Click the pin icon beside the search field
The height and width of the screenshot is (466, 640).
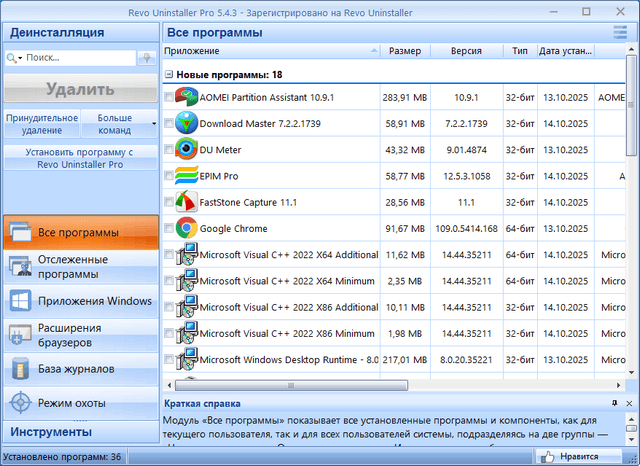point(148,58)
